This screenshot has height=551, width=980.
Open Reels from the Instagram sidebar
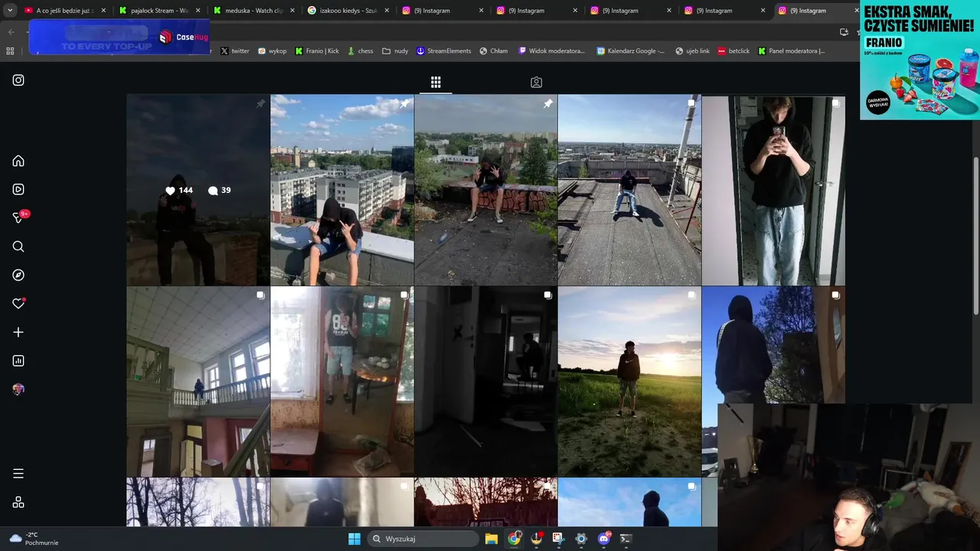tap(18, 189)
